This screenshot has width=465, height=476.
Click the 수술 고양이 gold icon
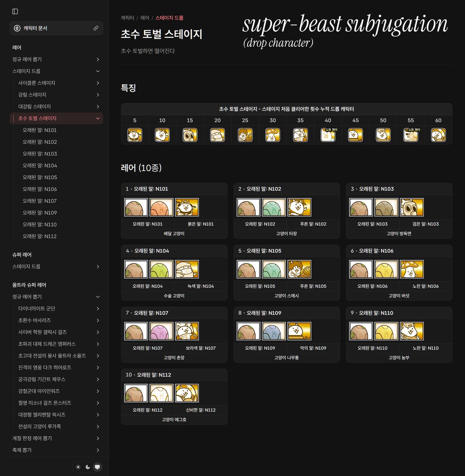click(x=187, y=269)
